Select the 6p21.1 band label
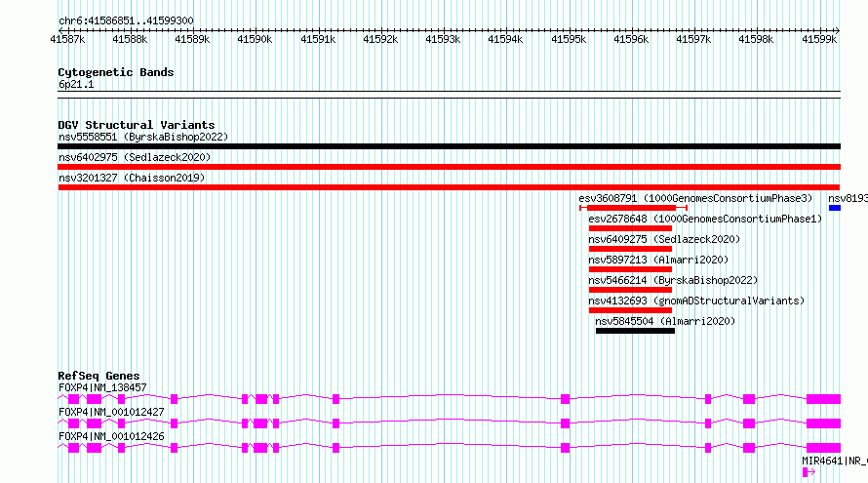 [x=76, y=84]
